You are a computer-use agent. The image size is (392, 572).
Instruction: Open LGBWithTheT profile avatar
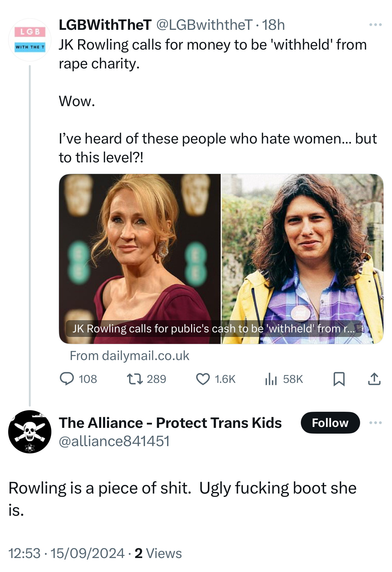click(30, 40)
